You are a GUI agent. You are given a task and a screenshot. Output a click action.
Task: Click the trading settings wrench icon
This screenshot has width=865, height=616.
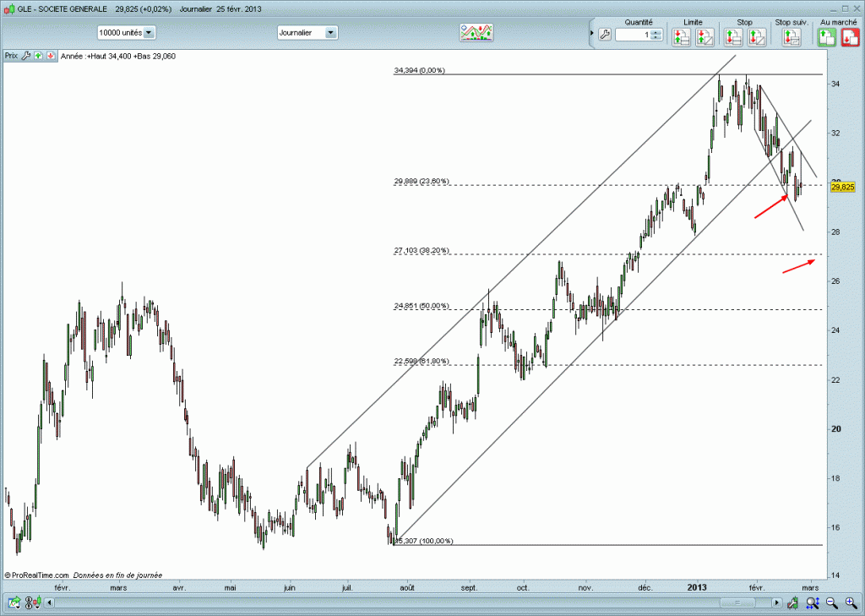pyautogui.click(x=604, y=35)
